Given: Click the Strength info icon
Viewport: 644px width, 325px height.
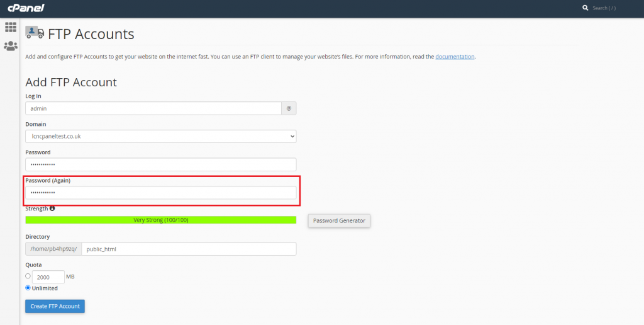Looking at the screenshot, I should coord(52,208).
